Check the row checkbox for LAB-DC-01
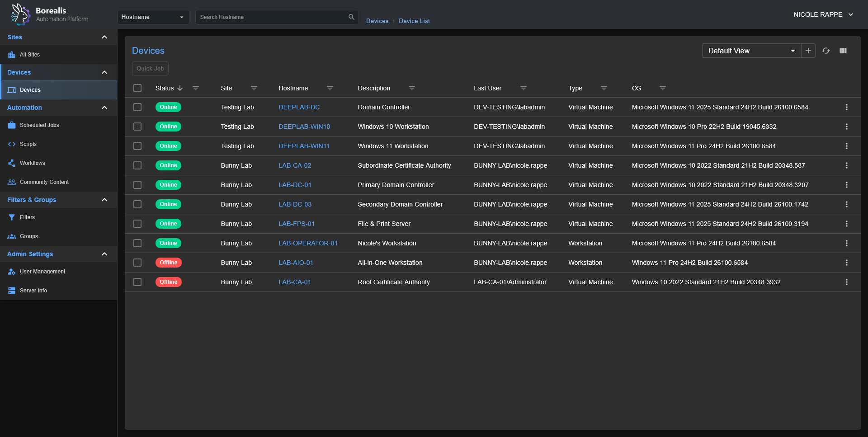868x437 pixels. [x=137, y=185]
